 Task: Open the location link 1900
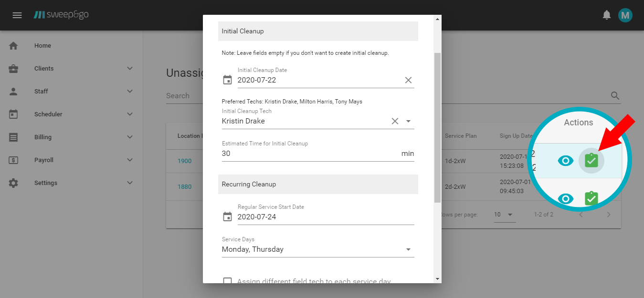[184, 161]
